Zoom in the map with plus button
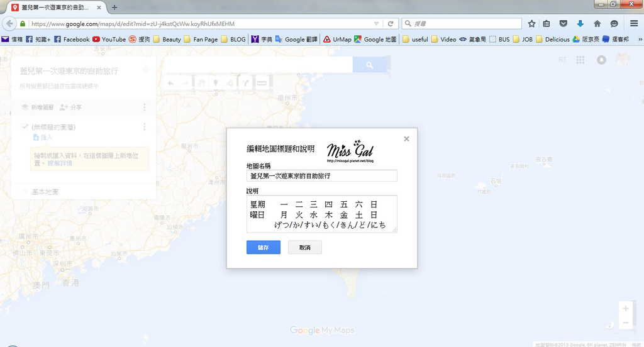The height and width of the screenshot is (347, 644). pyautogui.click(x=626, y=309)
